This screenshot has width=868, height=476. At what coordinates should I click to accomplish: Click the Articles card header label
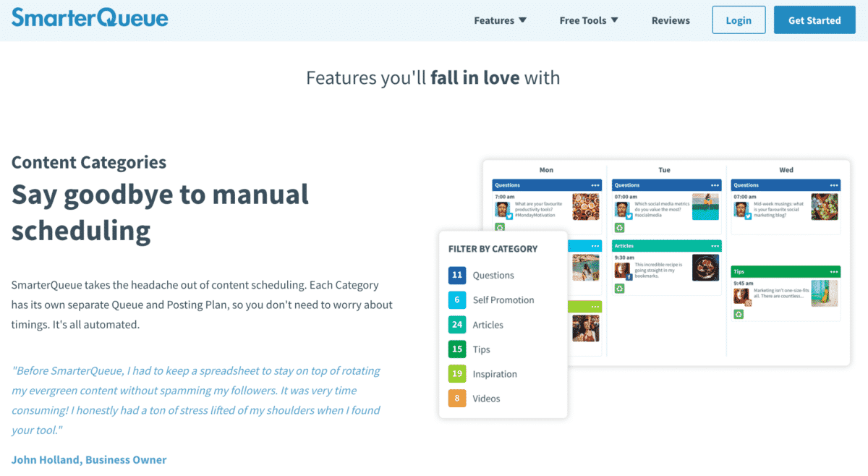pos(624,246)
